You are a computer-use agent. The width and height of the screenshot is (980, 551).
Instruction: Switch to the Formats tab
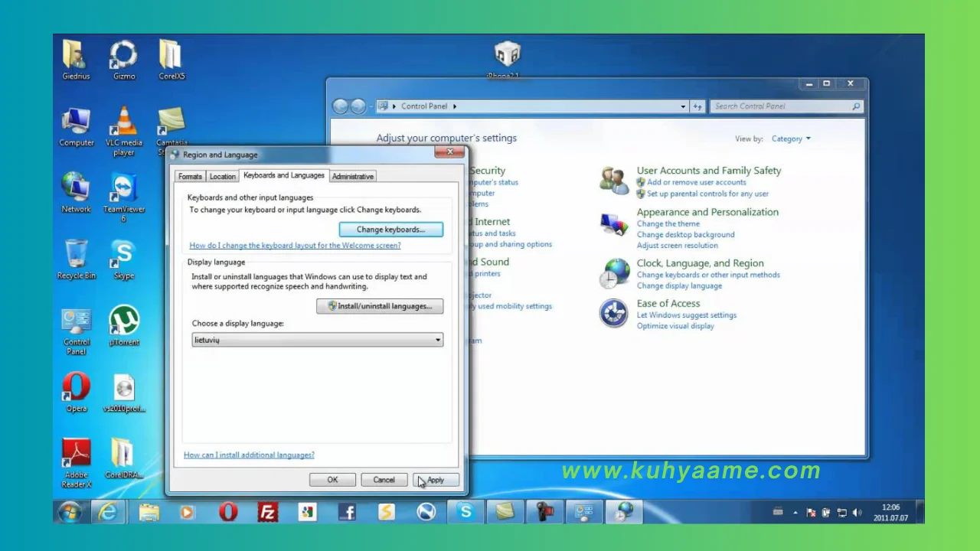[190, 177]
